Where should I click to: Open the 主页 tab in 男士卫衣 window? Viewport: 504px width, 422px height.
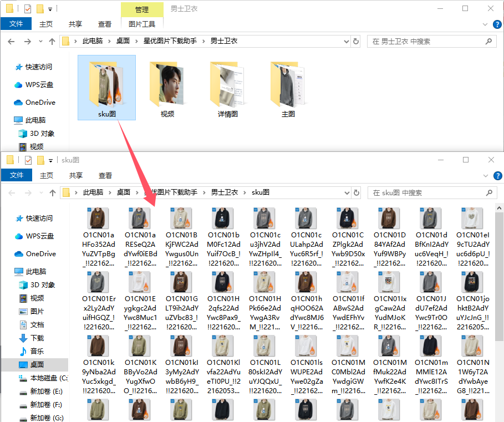[45, 24]
